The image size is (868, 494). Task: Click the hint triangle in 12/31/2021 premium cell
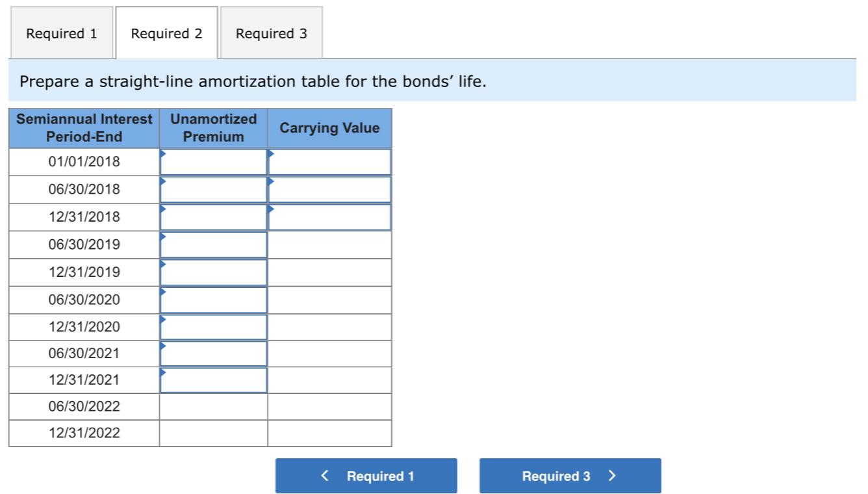tap(162, 373)
